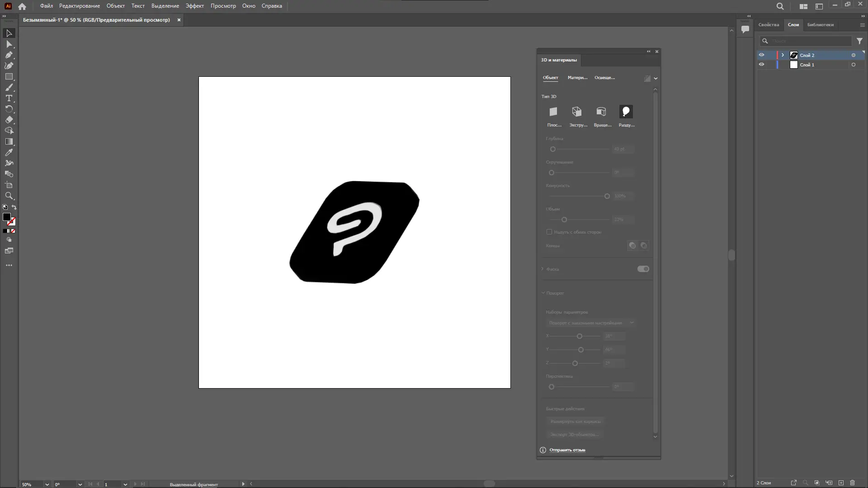
Task: Click target circle of Слой 1
Action: pos(854,65)
